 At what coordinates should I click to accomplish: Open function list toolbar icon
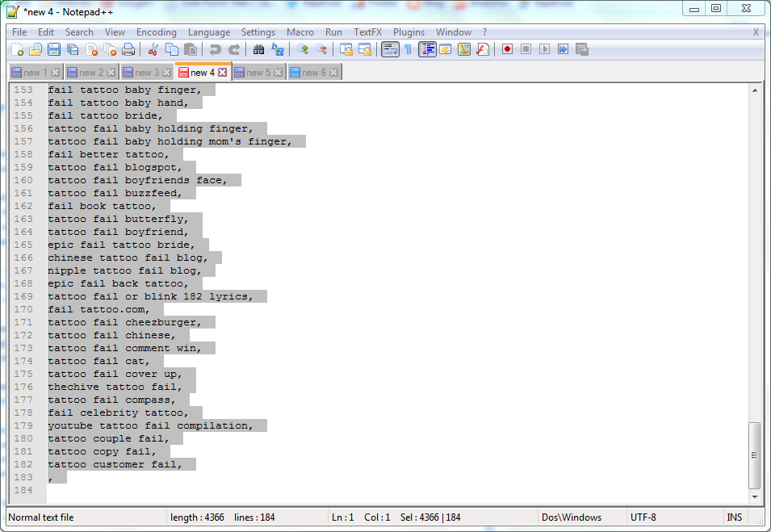coord(483,49)
